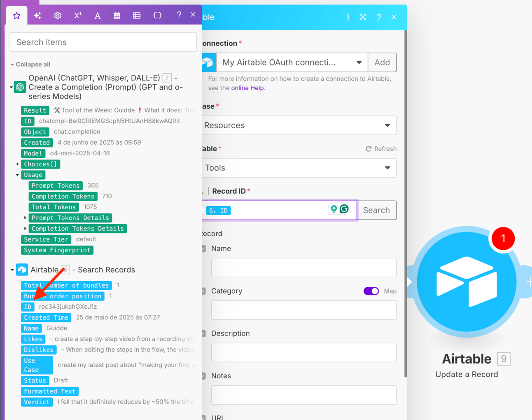Screen dimensions: 532x420
Task: Switch to the date functions calendar tab
Action: [117, 16]
